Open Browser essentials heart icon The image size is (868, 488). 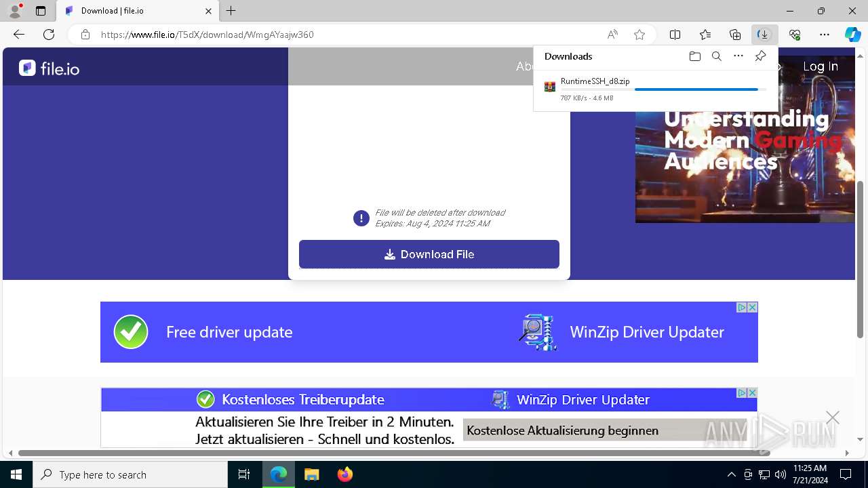coord(795,35)
